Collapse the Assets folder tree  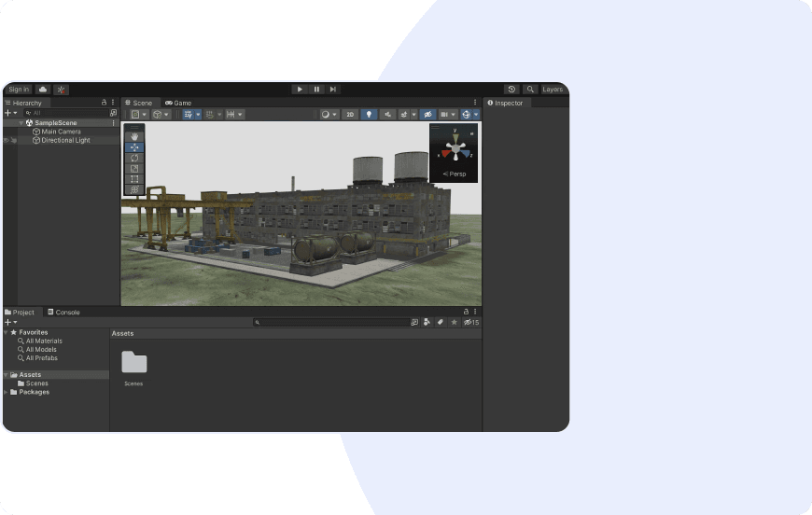(x=6, y=375)
